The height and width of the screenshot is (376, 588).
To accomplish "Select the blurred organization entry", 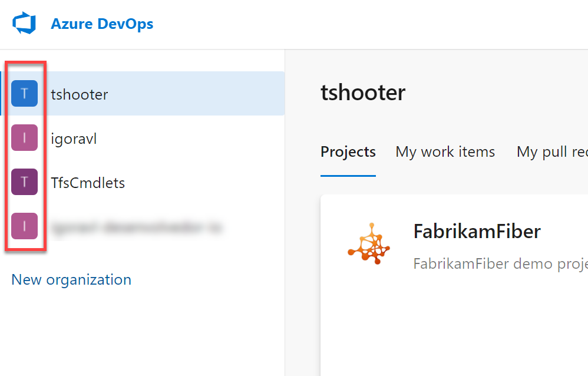I will coord(143,226).
